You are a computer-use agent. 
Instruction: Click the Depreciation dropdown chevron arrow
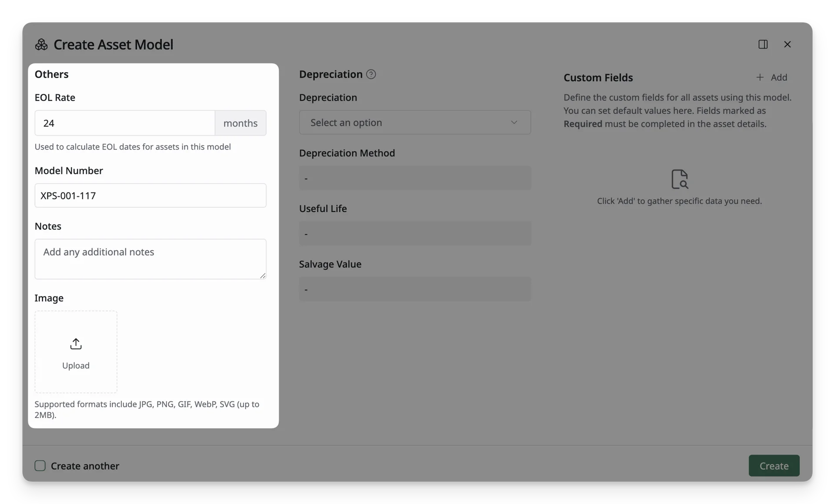click(x=514, y=122)
